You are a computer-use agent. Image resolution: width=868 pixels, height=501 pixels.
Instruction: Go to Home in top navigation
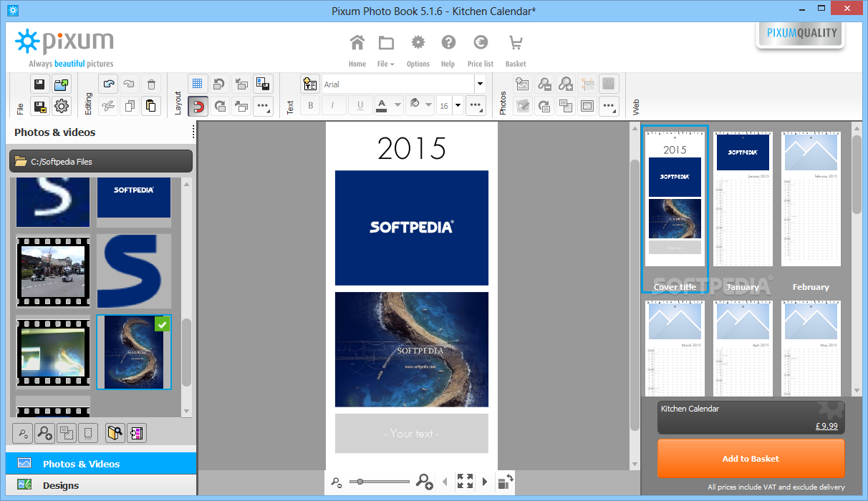(x=357, y=50)
